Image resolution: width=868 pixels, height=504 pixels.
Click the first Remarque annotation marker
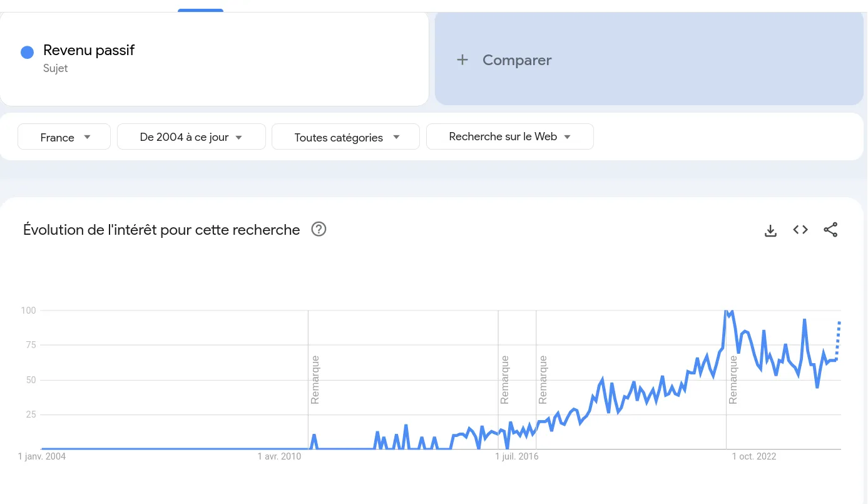coord(314,380)
